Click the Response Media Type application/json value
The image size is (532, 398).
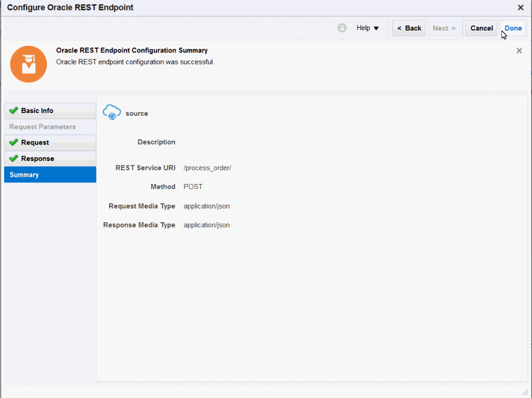point(207,225)
